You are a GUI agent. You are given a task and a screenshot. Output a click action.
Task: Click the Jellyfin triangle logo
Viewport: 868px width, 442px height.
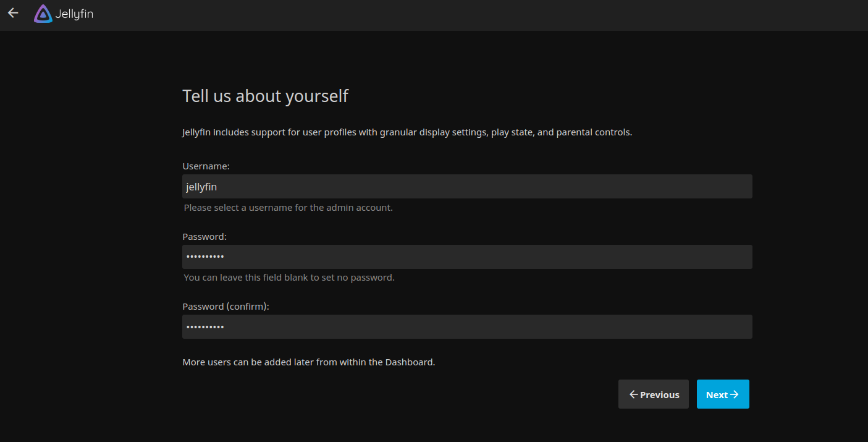click(43, 14)
